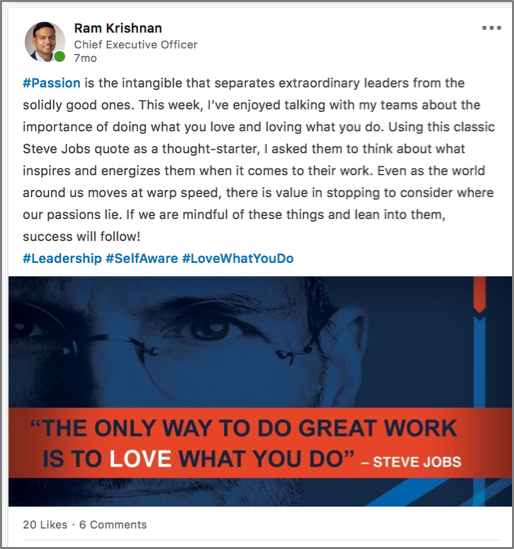Open the three-dot post options menu

tap(492, 28)
